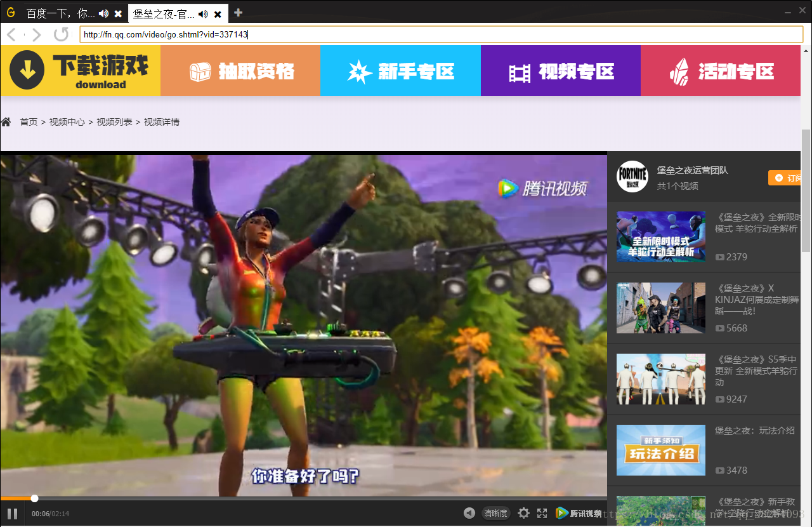This screenshot has height=527, width=812.
Task: Toggle fullscreen in the video player
Action: [x=542, y=513]
